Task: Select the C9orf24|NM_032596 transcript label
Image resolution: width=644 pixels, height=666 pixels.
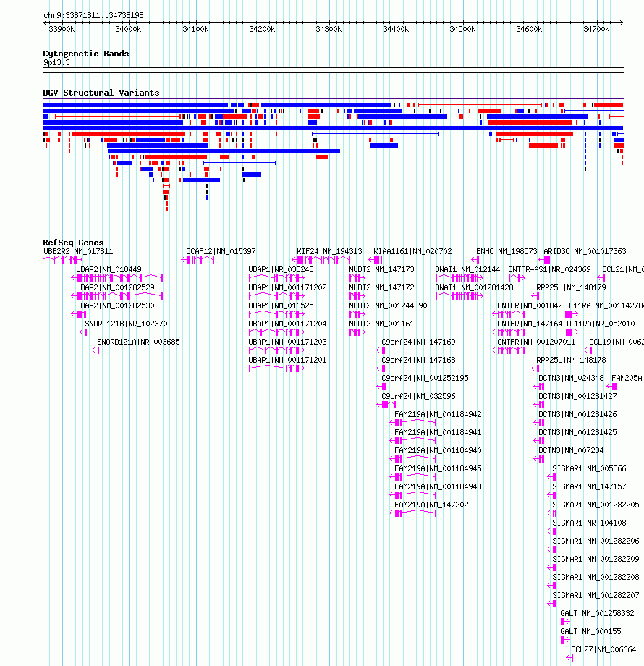Action: 418,396
